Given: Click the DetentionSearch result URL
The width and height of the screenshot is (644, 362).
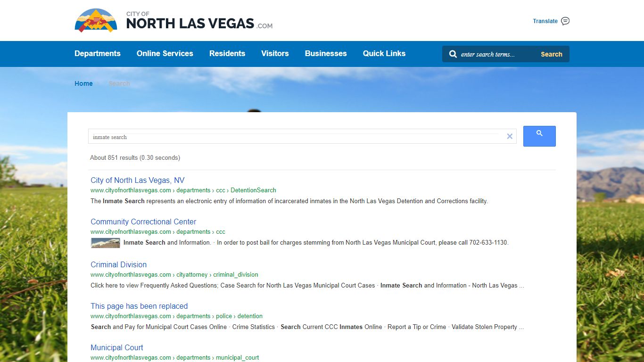Looking at the screenshot, I should click(183, 190).
